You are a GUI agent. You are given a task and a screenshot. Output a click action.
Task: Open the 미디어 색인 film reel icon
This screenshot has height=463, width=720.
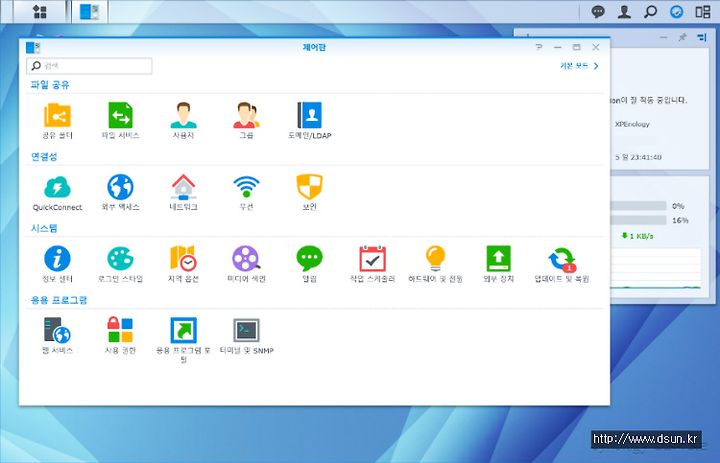click(246, 259)
